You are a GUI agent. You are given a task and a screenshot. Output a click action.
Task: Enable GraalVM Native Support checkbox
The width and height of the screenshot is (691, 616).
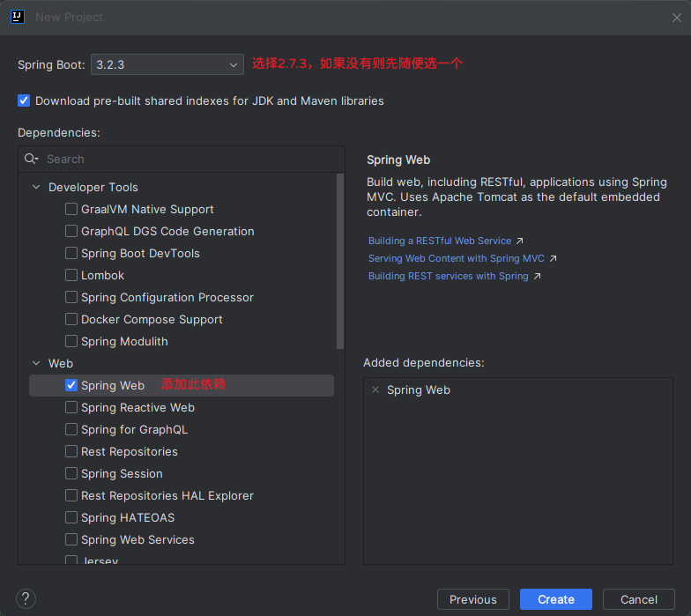click(x=71, y=209)
